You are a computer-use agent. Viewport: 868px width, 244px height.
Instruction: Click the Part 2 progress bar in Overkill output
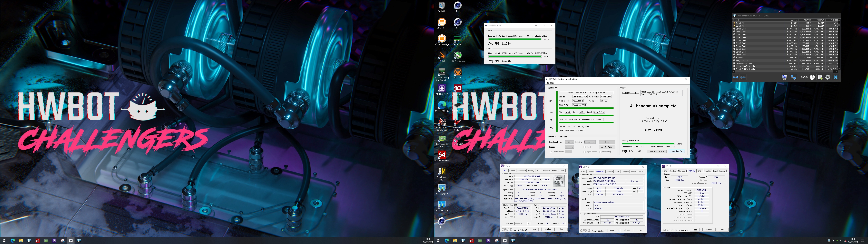(515, 57)
